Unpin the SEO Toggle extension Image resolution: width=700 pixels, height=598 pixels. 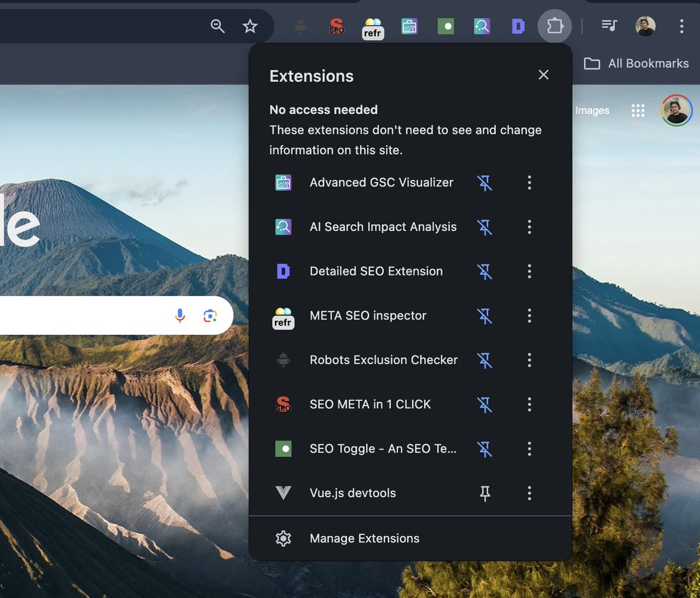(485, 449)
